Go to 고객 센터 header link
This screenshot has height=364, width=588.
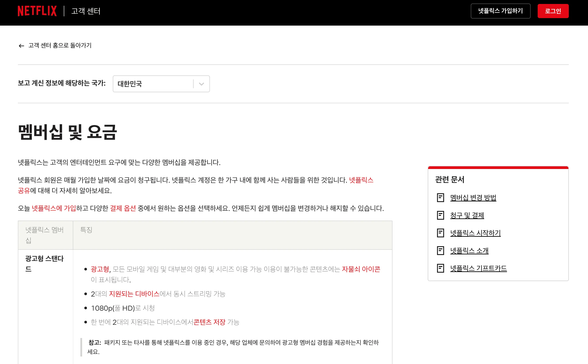(x=86, y=11)
